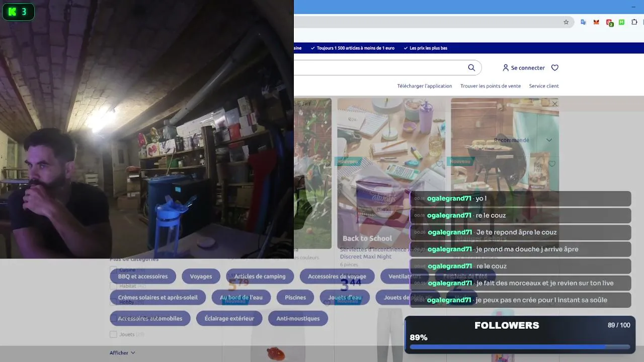The width and height of the screenshot is (644, 362).
Task: Bookmark this page with the star icon
Action: point(566,22)
